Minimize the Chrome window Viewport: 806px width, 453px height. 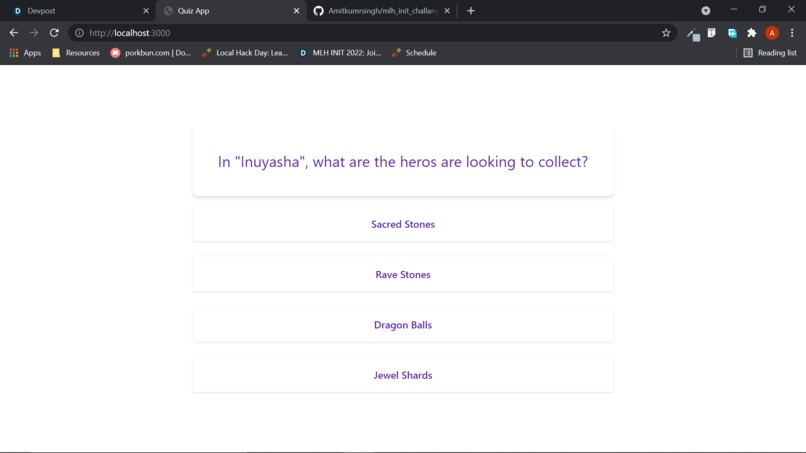734,10
